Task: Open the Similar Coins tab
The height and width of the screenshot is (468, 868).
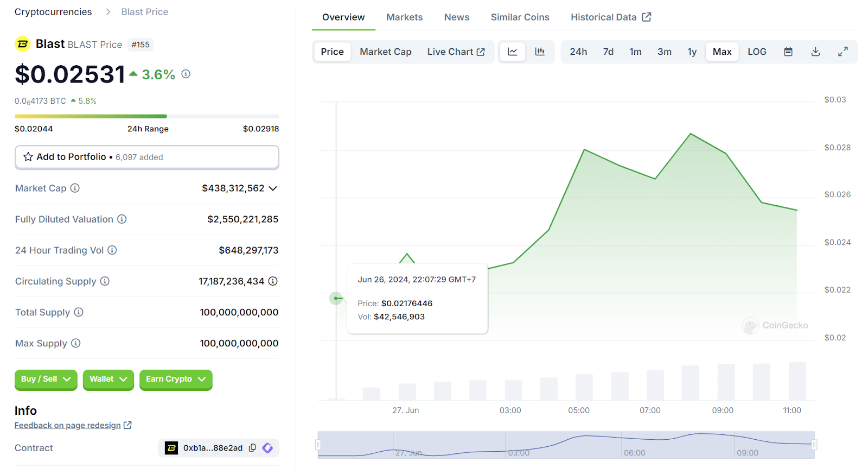Action: [520, 17]
